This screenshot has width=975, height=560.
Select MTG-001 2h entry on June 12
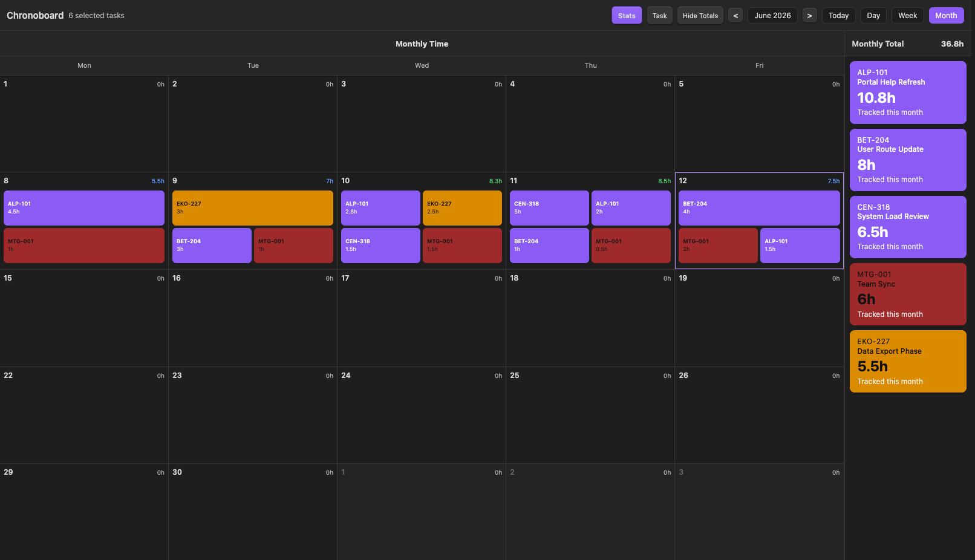718,246
